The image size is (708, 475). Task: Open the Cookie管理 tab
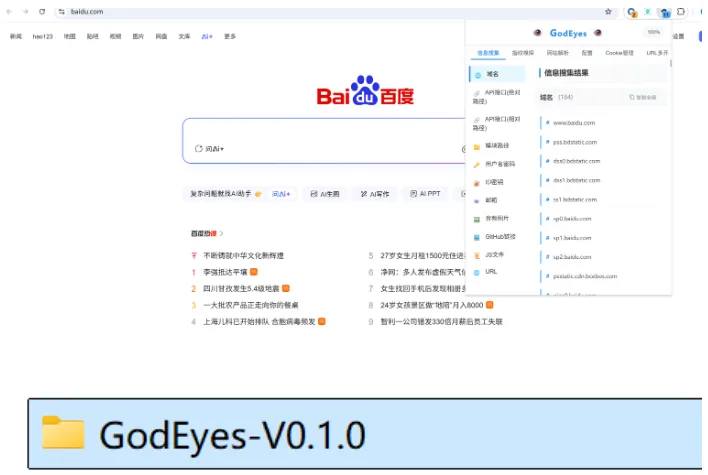click(620, 53)
